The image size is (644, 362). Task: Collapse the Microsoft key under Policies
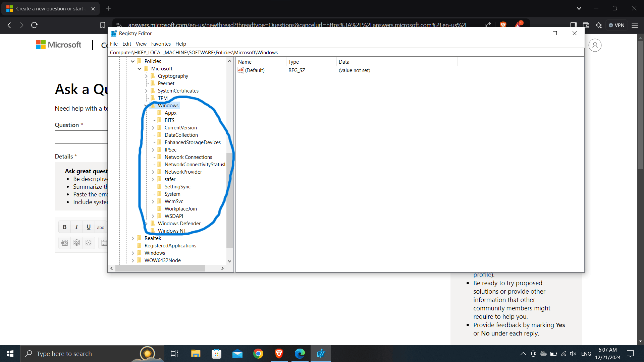(140, 69)
